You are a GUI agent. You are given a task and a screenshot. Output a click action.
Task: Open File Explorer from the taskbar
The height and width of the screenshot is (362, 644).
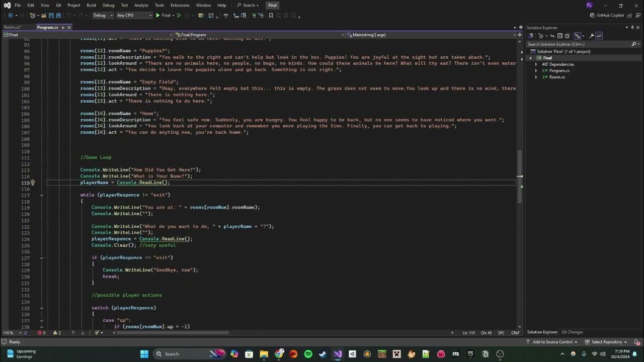[x=264, y=354]
